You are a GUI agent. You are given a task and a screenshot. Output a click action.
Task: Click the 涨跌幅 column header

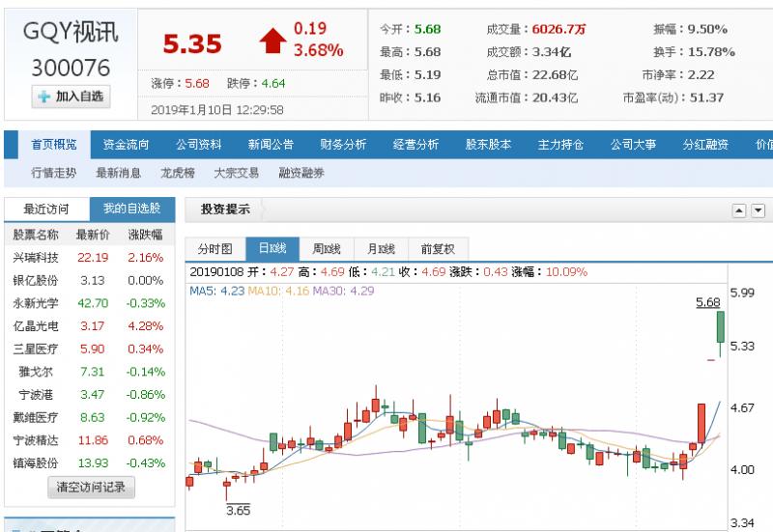pos(146,235)
